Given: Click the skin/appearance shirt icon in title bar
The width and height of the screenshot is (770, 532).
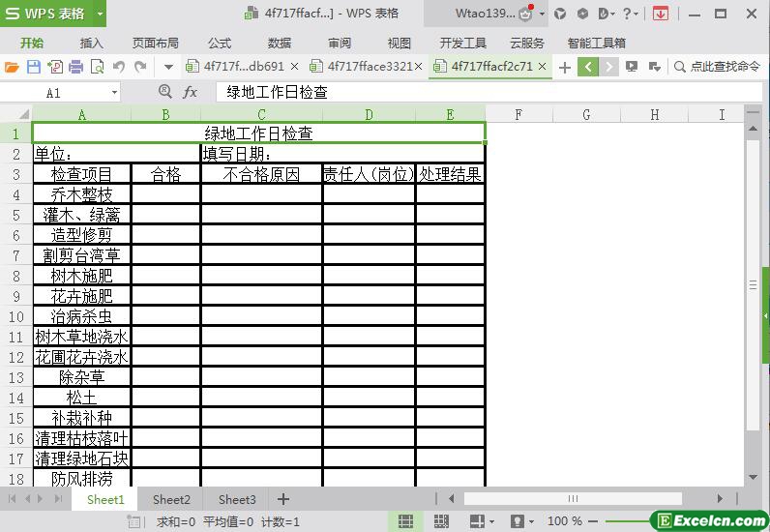Looking at the screenshot, I should pyautogui.click(x=560, y=14).
